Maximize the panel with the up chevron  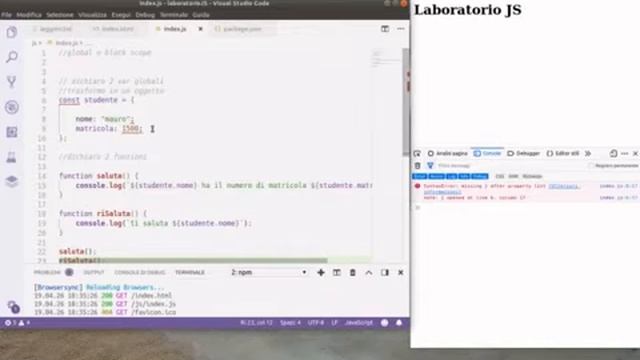click(x=369, y=272)
